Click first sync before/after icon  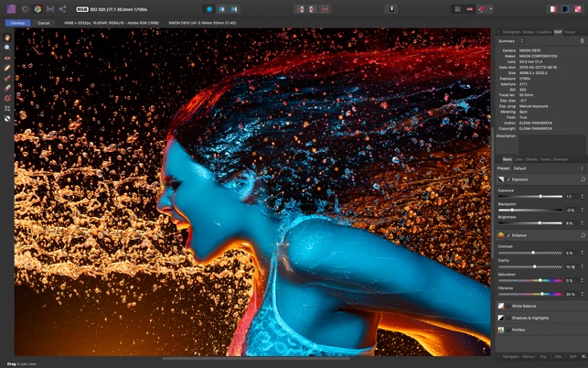[x=300, y=9]
